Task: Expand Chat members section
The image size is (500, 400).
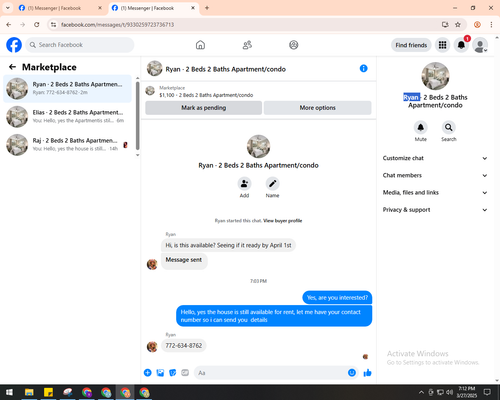Action: (x=435, y=175)
